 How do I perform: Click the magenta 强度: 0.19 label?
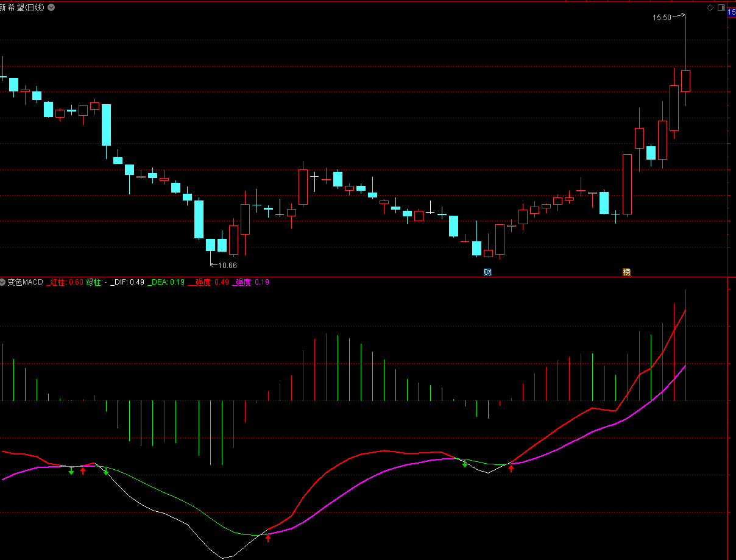(x=251, y=282)
